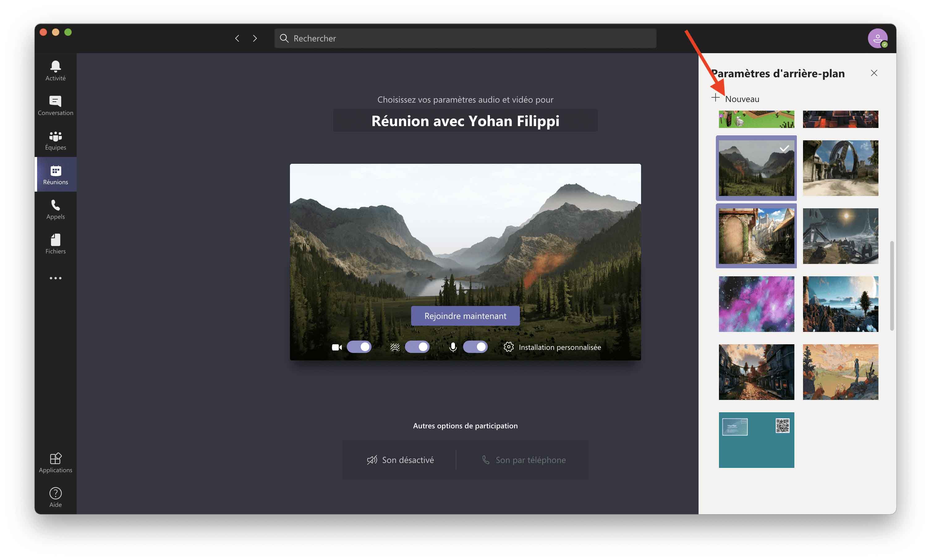Select the medieval village street background
The height and width of the screenshot is (560, 931).
coord(756,236)
